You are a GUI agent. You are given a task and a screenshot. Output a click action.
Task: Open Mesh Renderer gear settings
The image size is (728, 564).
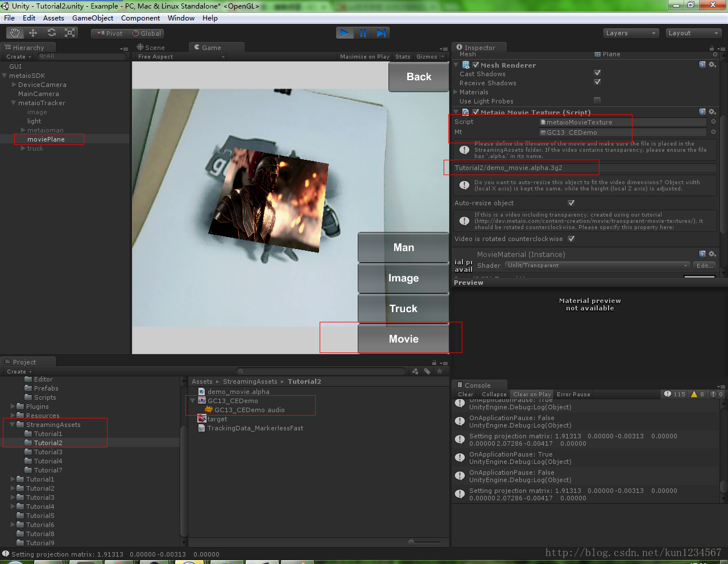click(x=712, y=65)
